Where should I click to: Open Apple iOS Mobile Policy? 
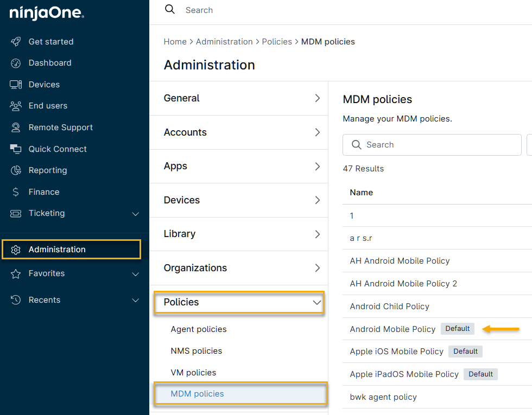397,352
